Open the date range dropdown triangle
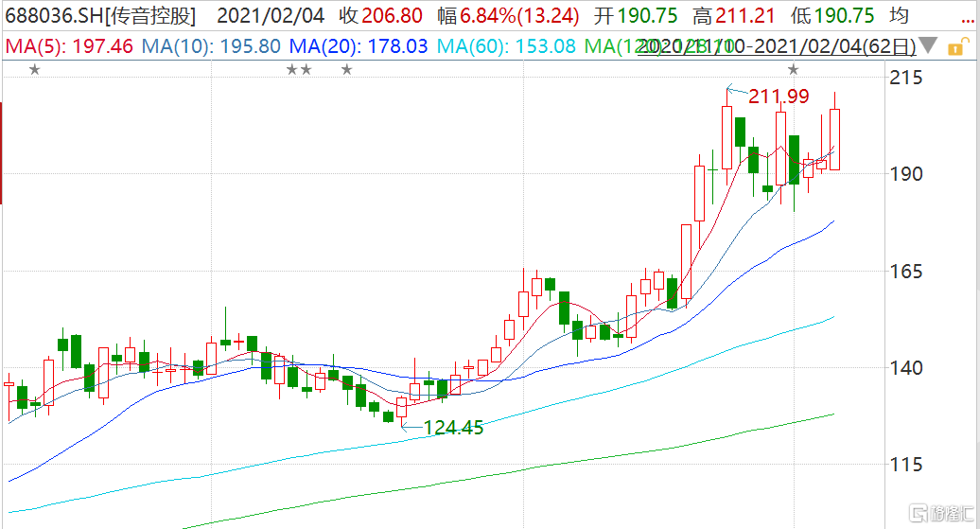The image size is (980, 529). (x=927, y=45)
